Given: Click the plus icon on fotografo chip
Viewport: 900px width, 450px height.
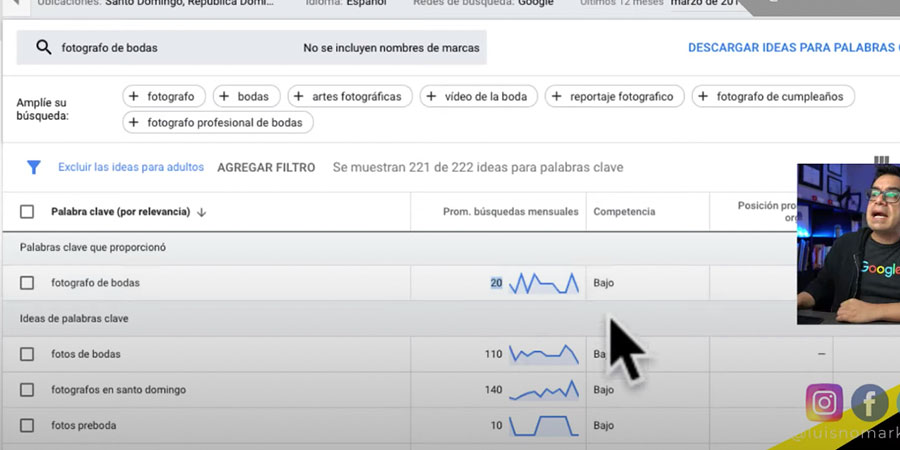Looking at the screenshot, I should (x=134, y=96).
